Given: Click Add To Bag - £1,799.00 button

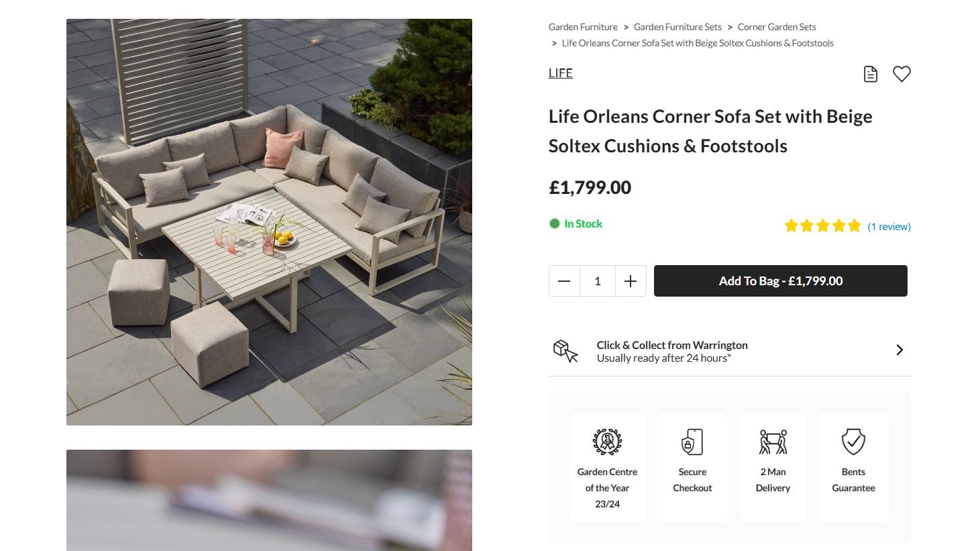Looking at the screenshot, I should [x=781, y=281].
